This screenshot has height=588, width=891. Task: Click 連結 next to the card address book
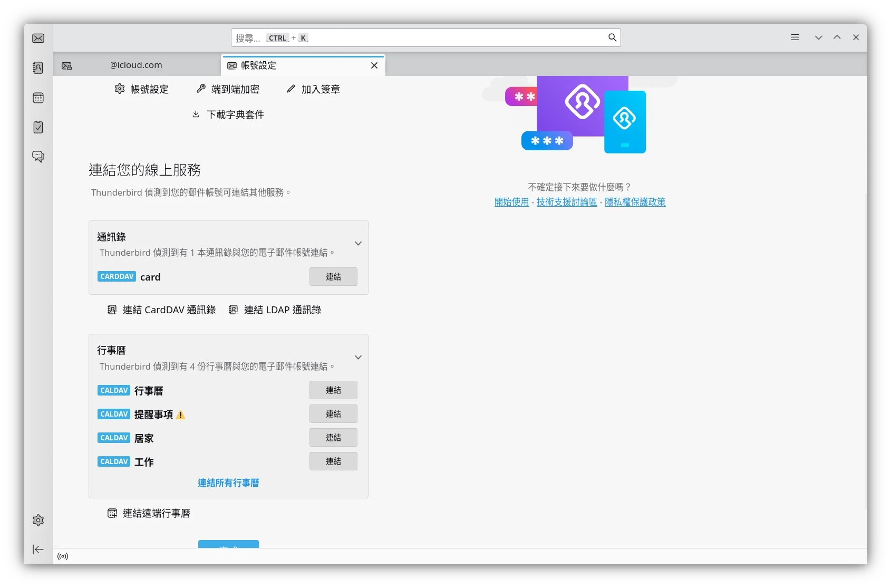(333, 276)
